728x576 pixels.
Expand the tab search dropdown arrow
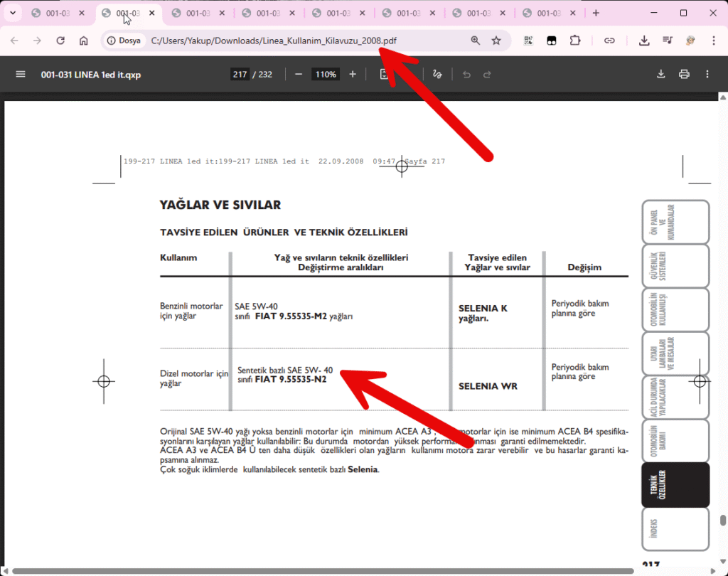click(x=12, y=13)
